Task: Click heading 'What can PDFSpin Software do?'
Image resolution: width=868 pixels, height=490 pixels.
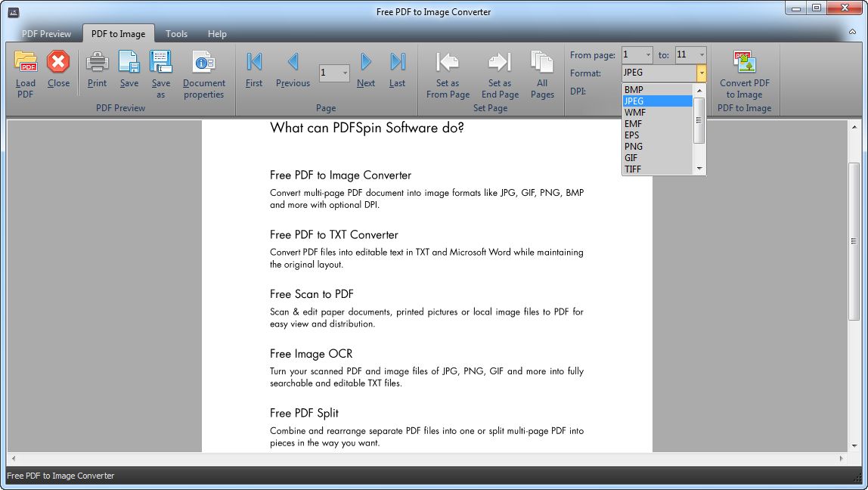Action: point(367,129)
